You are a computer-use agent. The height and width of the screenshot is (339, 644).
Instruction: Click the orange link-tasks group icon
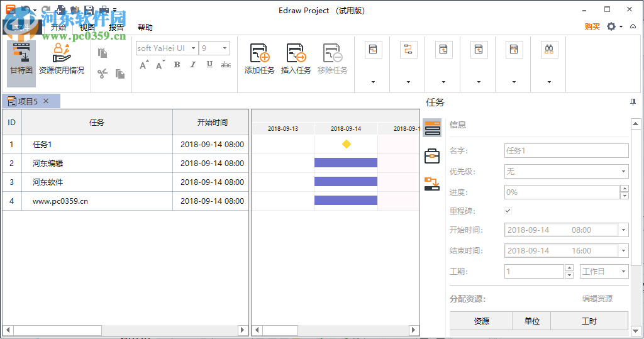click(x=408, y=50)
